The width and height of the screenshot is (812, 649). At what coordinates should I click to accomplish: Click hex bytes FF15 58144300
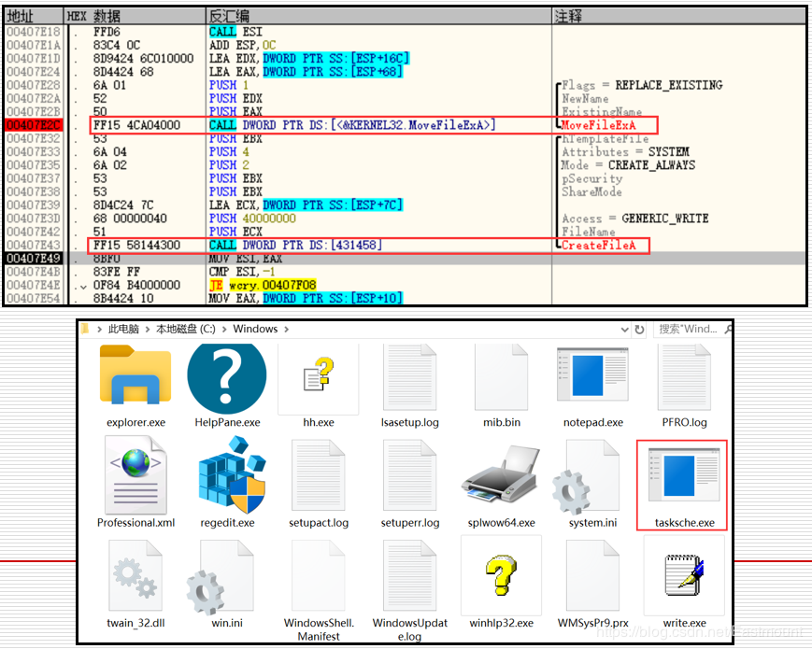[x=136, y=245]
